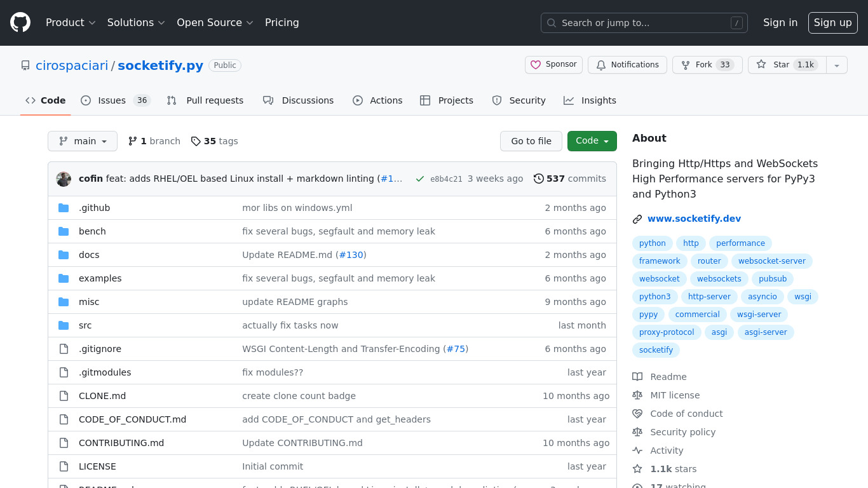The image size is (868, 488).
Task: Select the pubsub topic tag
Action: tap(773, 279)
